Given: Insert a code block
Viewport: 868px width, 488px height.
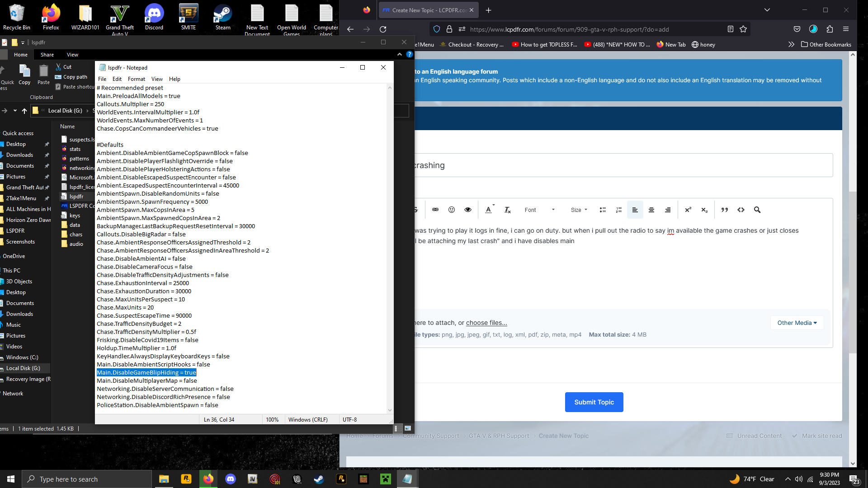Looking at the screenshot, I should tap(741, 210).
